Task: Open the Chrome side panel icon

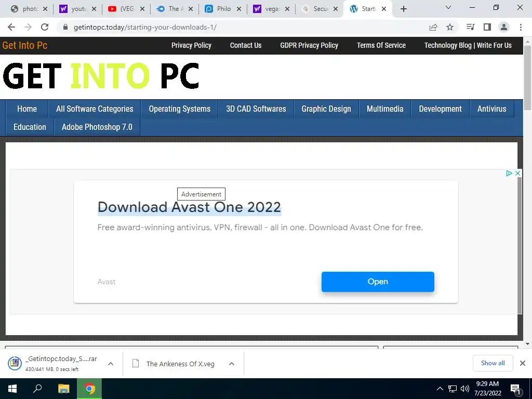Action: (487, 27)
